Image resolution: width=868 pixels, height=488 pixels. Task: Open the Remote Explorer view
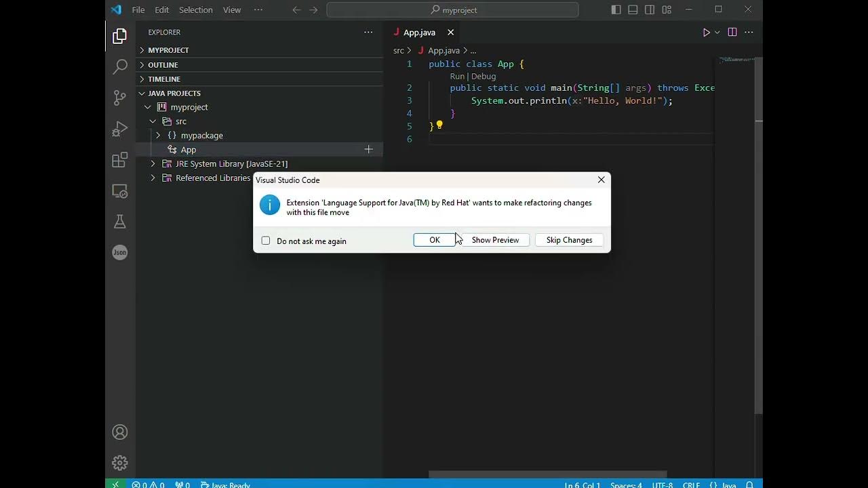[120, 192]
